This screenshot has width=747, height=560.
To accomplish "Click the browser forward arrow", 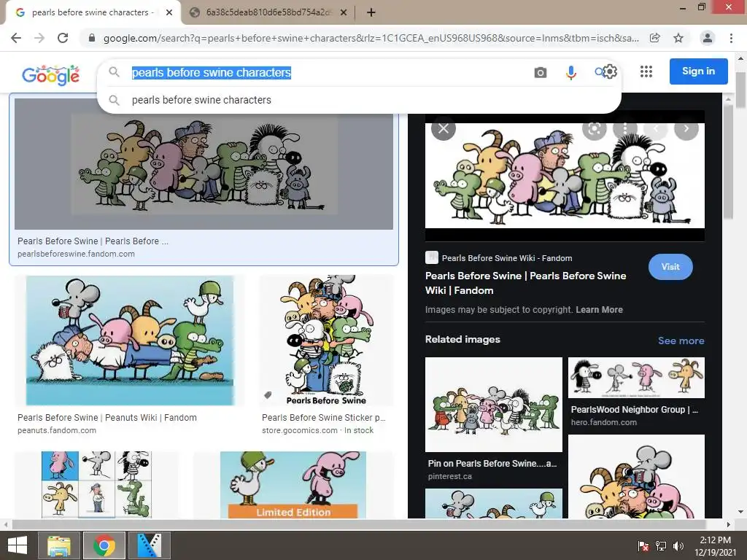I will click(x=39, y=38).
